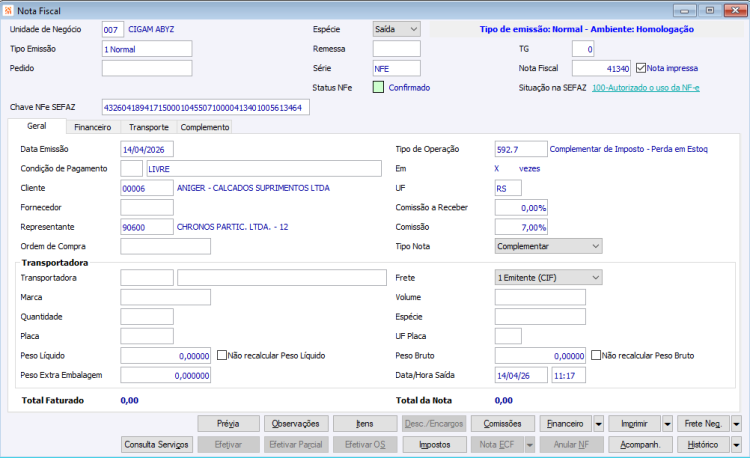
Task: Click the empty Pedido field
Action: click(147, 68)
